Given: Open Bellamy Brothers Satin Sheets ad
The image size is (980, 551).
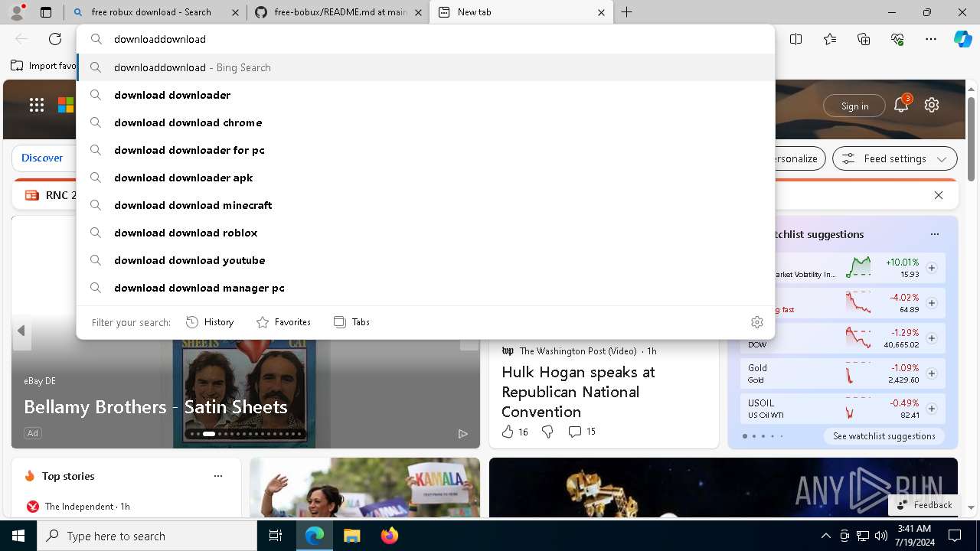Looking at the screenshot, I should (x=155, y=406).
